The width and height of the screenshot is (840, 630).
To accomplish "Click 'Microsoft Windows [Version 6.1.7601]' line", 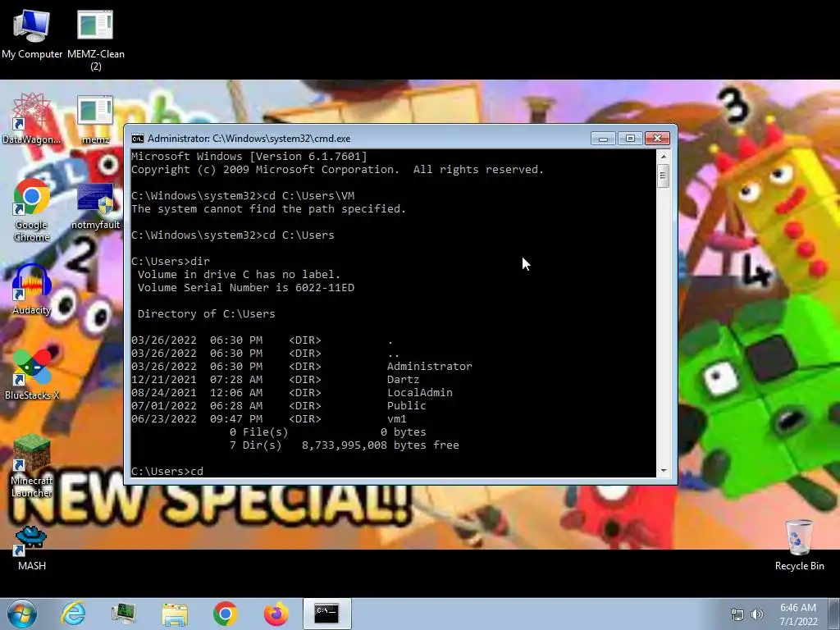I will click(249, 157).
